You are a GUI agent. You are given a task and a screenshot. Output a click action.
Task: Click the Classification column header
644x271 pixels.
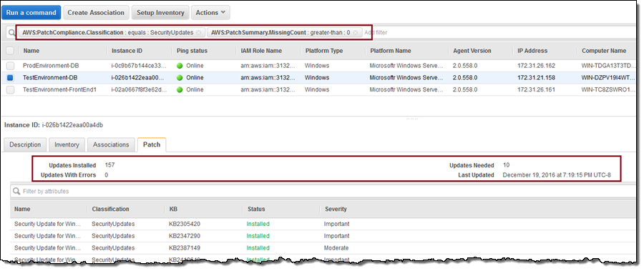click(x=110, y=209)
